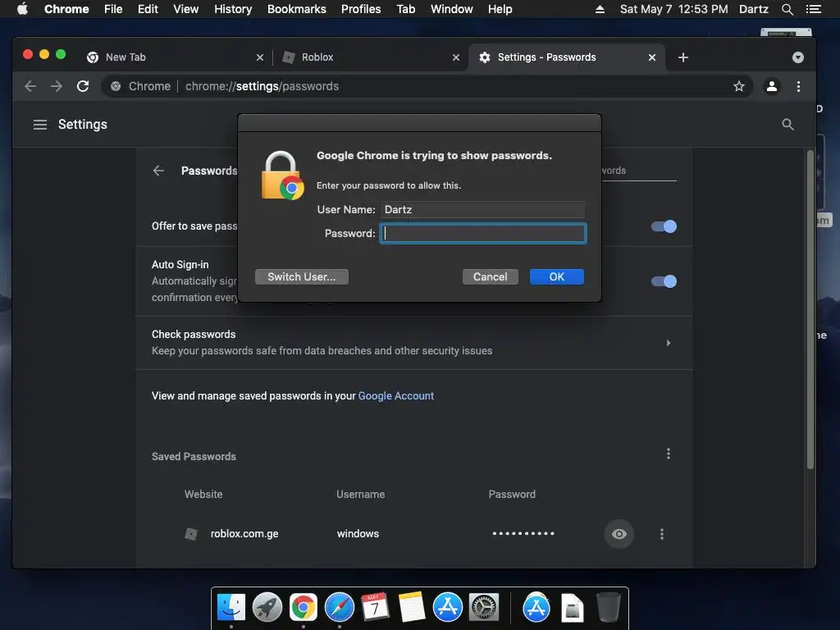
Task: Open the Chrome profile avatar menu
Action: (771, 86)
